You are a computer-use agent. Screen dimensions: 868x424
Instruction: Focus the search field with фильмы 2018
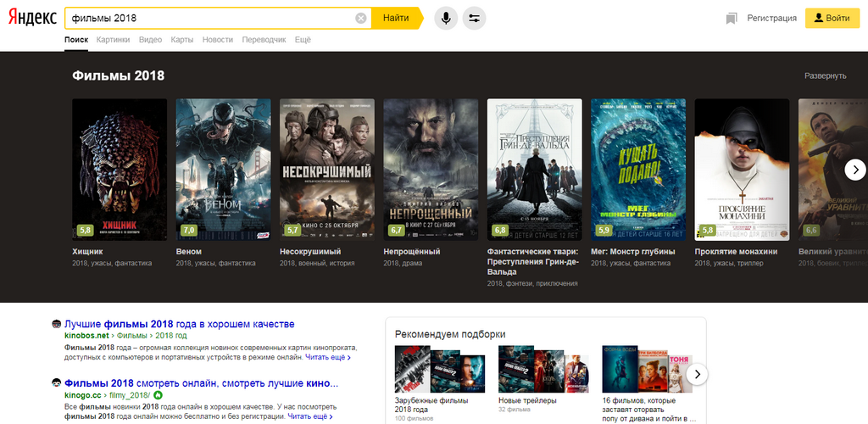[210, 19]
